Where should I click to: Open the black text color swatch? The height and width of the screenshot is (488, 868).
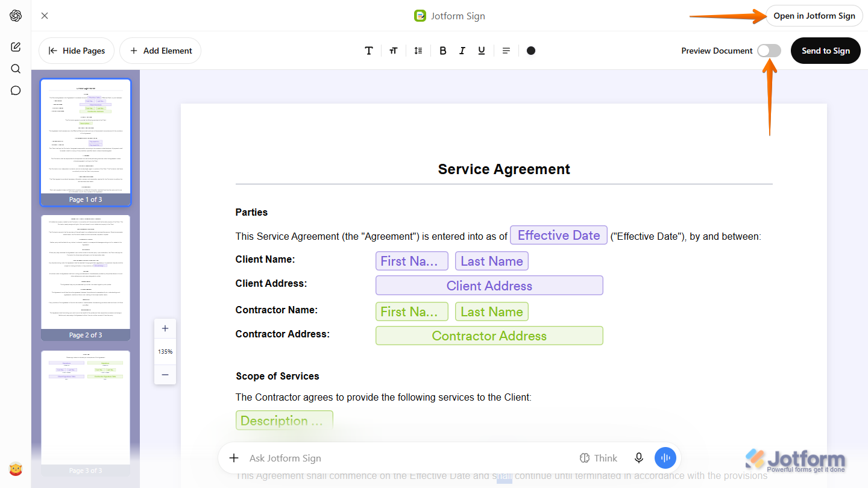tap(531, 51)
